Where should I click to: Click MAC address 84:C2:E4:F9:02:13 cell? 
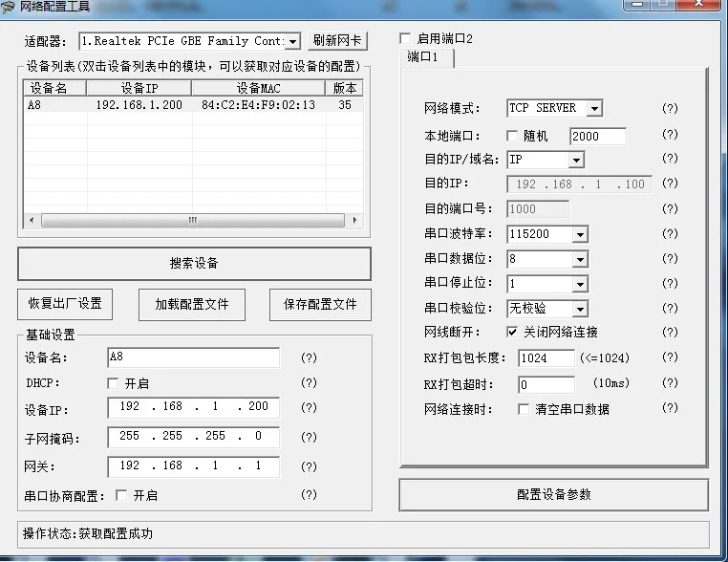coord(259,105)
